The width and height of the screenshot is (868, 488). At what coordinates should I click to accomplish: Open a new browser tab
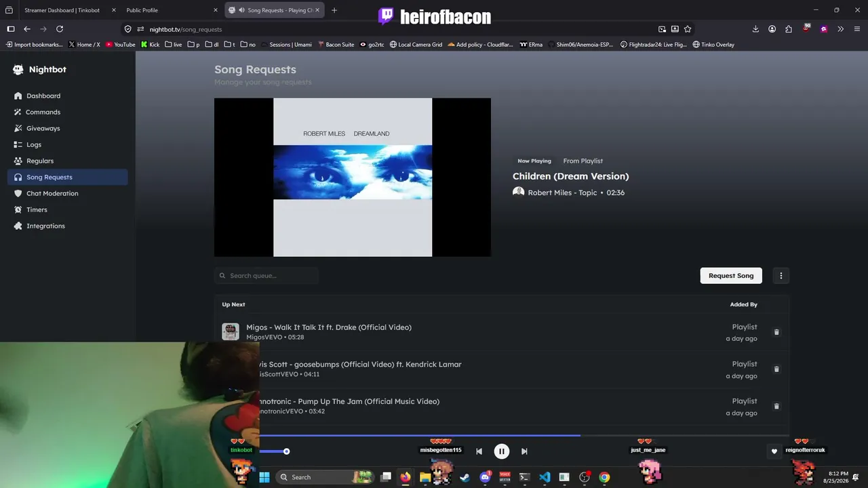(334, 10)
